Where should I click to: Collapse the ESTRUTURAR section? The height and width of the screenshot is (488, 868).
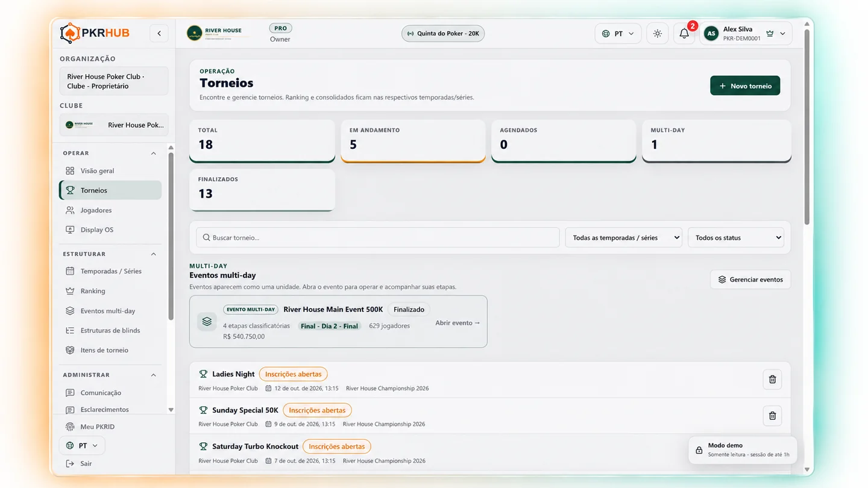[x=153, y=254]
